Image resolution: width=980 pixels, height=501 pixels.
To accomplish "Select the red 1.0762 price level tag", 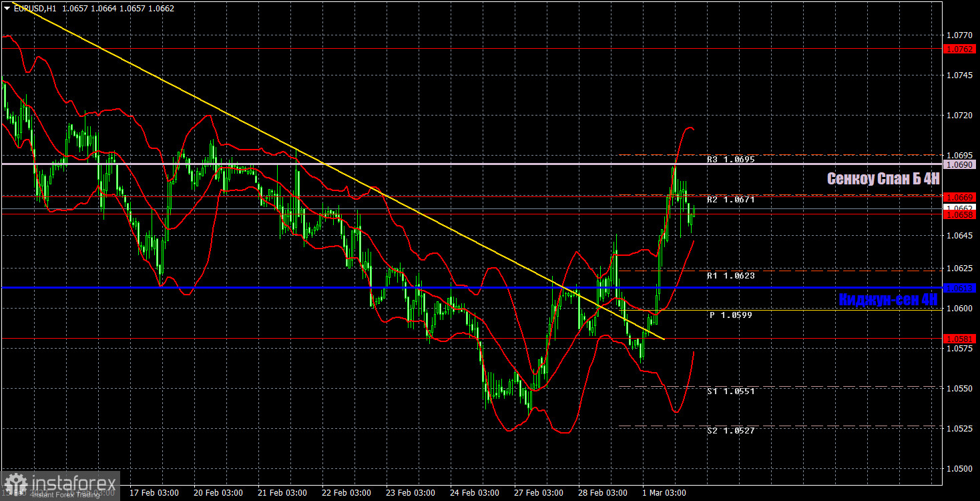I will click(961, 49).
